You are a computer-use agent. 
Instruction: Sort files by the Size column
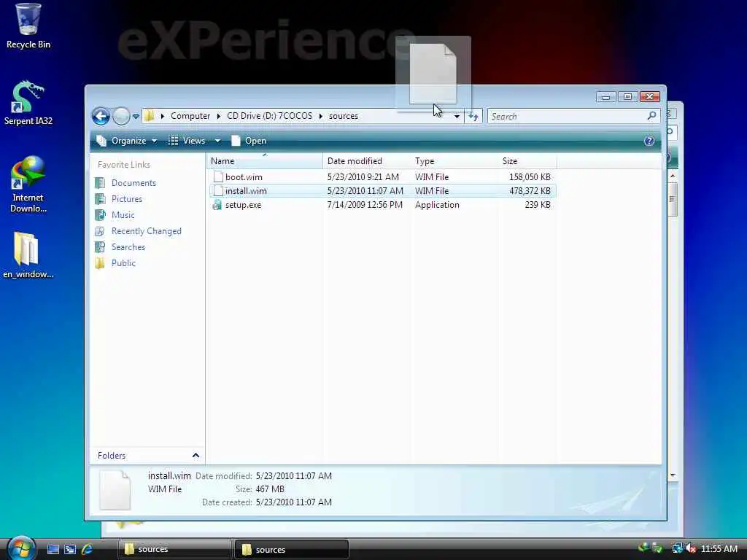click(527, 161)
